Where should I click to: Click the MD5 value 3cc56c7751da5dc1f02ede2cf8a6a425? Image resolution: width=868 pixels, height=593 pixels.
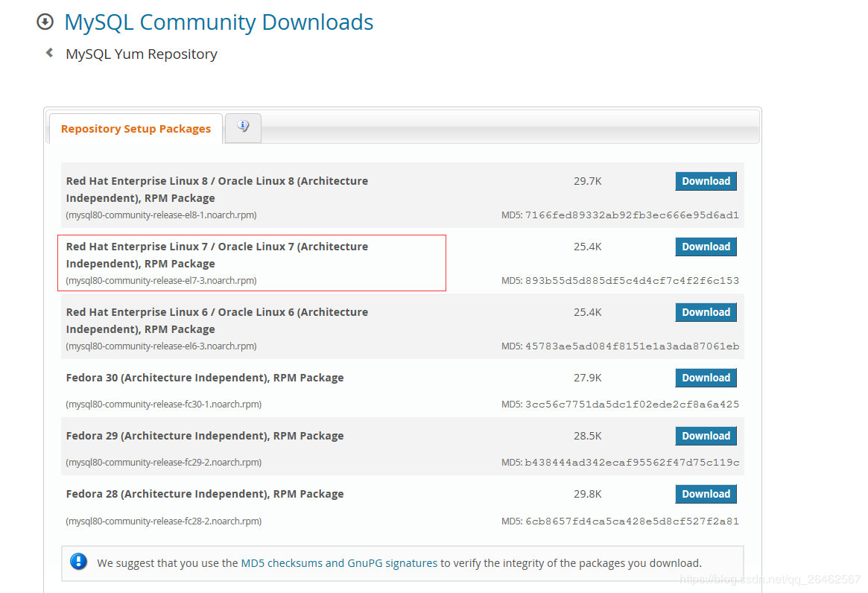(x=632, y=405)
